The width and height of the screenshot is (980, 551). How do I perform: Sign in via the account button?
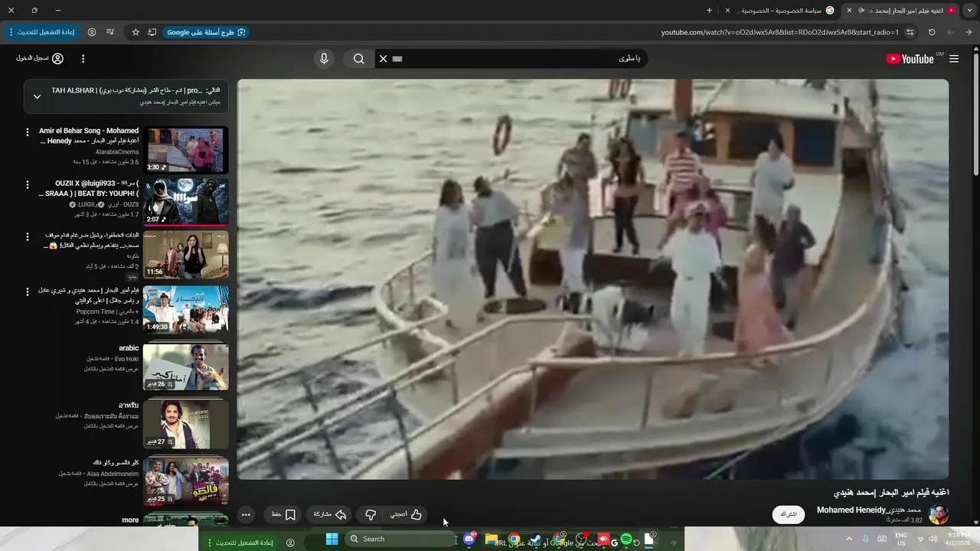point(40,59)
